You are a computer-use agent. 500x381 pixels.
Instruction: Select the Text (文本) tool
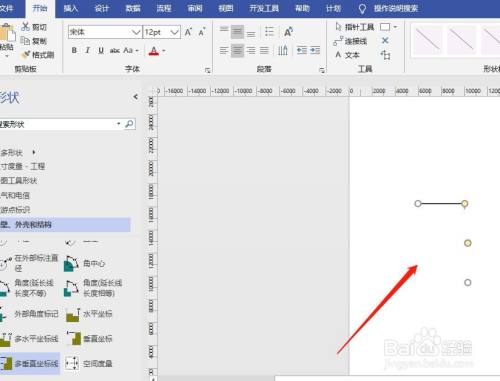pos(347,55)
